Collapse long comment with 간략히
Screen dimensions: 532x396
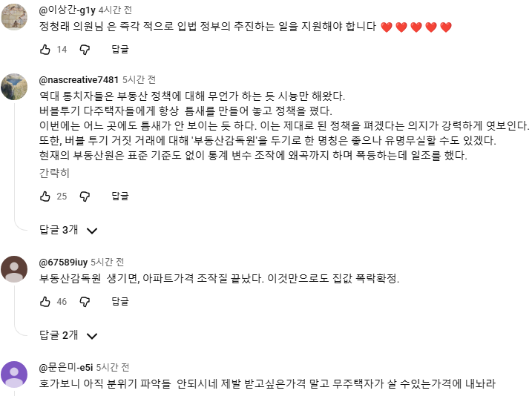(53, 173)
